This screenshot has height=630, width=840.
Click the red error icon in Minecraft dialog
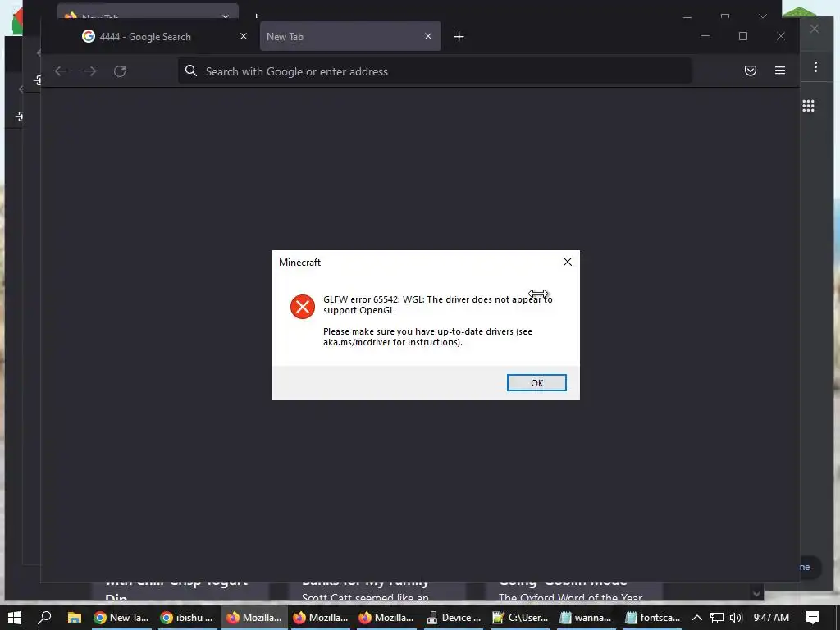pyautogui.click(x=303, y=307)
